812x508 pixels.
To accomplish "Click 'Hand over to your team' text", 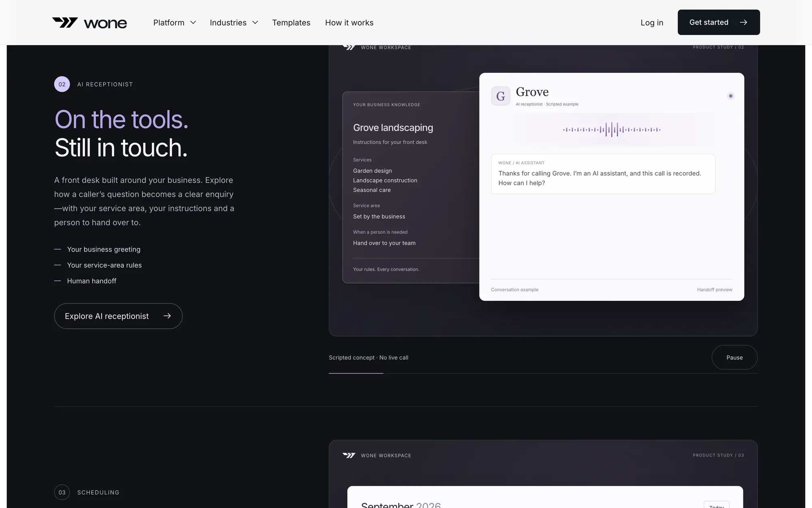I will 384,243.
